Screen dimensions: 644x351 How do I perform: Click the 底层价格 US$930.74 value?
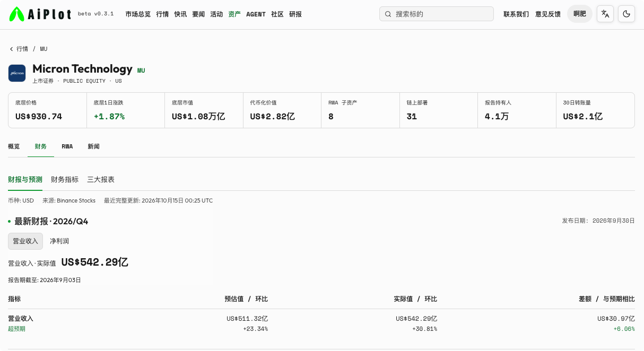coord(39,117)
